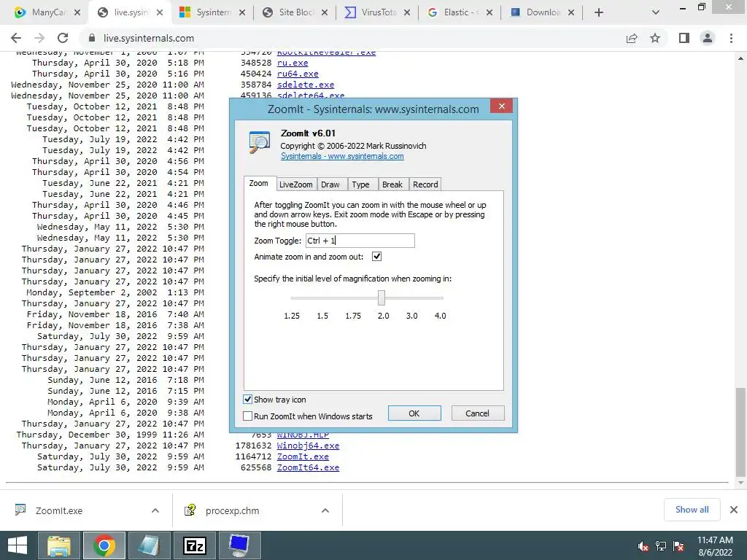Image resolution: width=747 pixels, height=560 pixels.
Task: Close the ZoomIt dialog with red X
Action: click(x=501, y=106)
